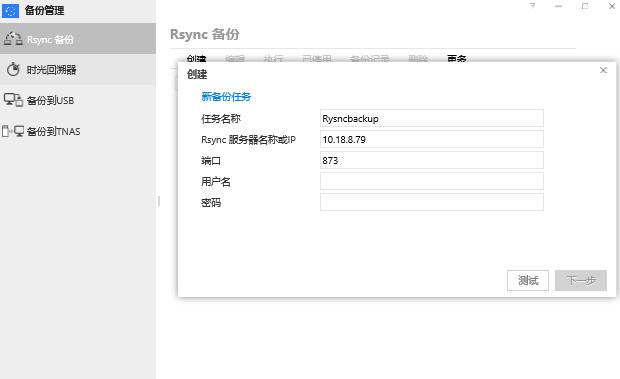
Task: Click the 下一步 button
Action: coord(581,280)
